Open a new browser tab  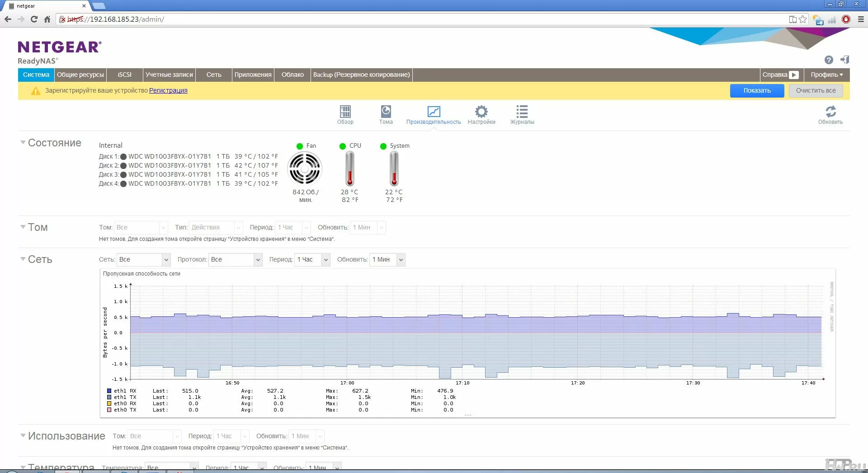[x=99, y=6]
